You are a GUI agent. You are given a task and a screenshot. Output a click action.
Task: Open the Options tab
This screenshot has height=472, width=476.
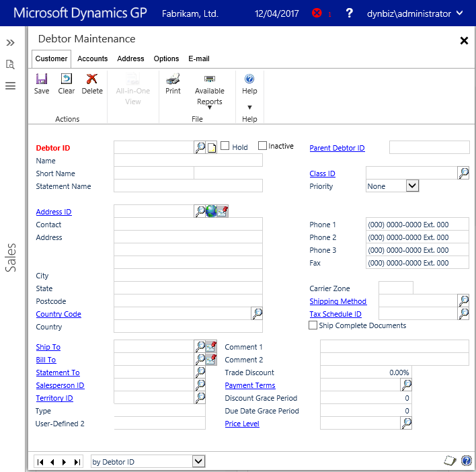click(166, 58)
